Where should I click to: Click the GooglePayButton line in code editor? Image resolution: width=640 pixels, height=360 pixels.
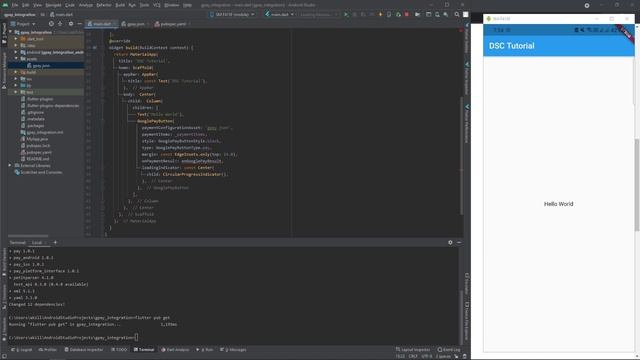pyautogui.click(x=156, y=121)
